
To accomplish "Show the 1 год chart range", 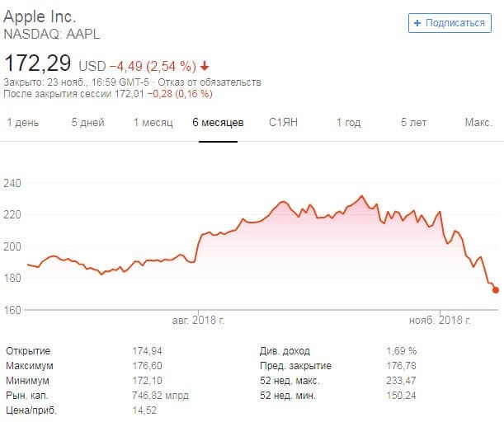I will tap(348, 123).
